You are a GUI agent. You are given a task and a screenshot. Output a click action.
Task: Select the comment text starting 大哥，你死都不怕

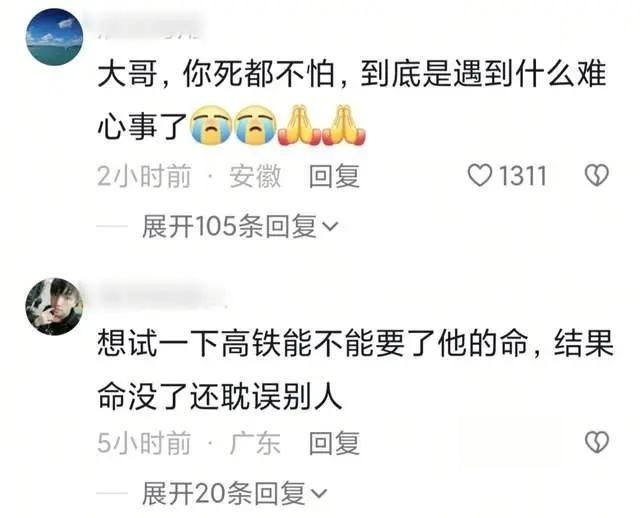[x=352, y=100]
